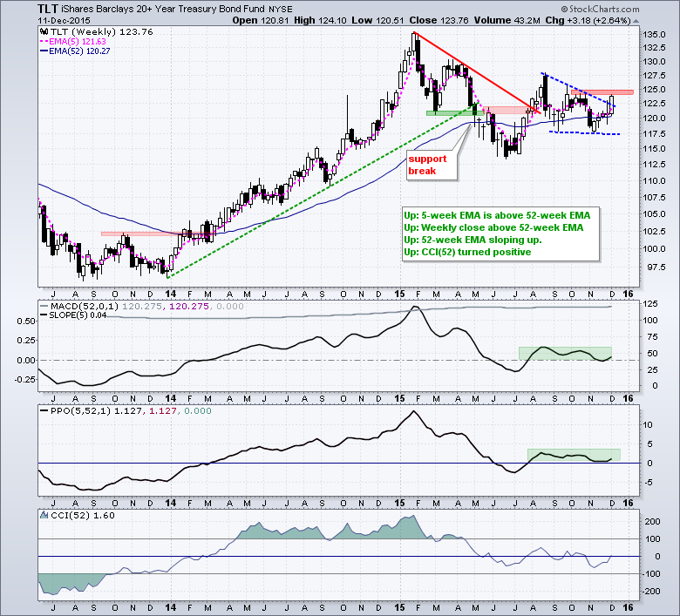Click the EMA(5) 121.63 legend label

pyautogui.click(x=78, y=42)
